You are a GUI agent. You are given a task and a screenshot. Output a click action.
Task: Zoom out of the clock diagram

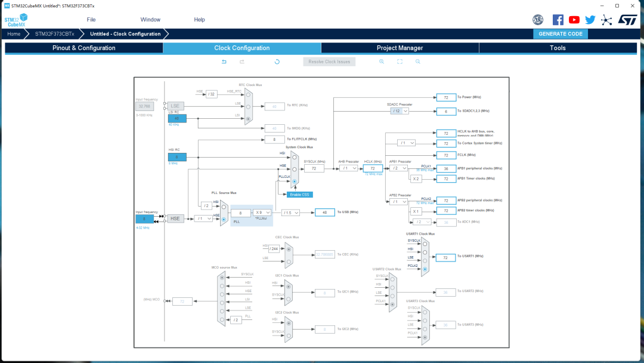417,61
